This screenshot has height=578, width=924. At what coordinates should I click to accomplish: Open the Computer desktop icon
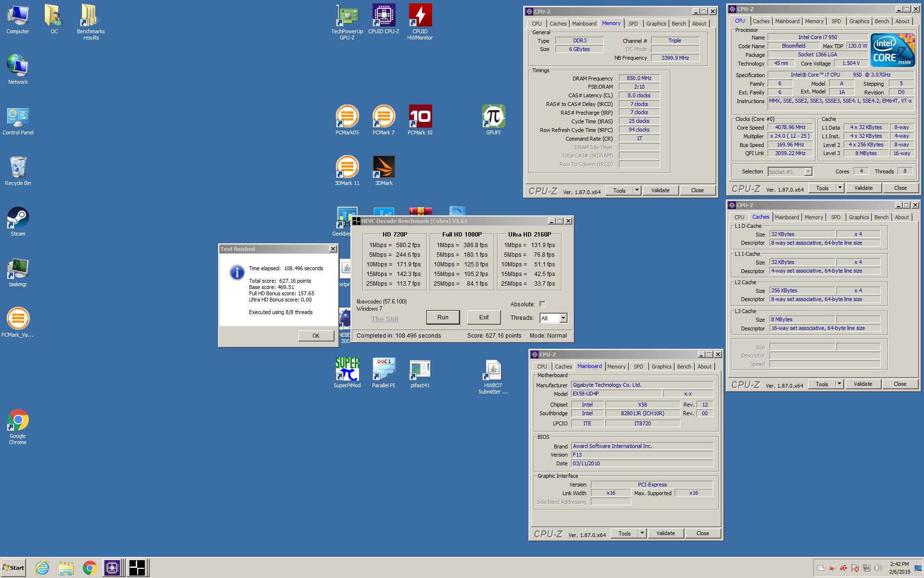click(18, 19)
